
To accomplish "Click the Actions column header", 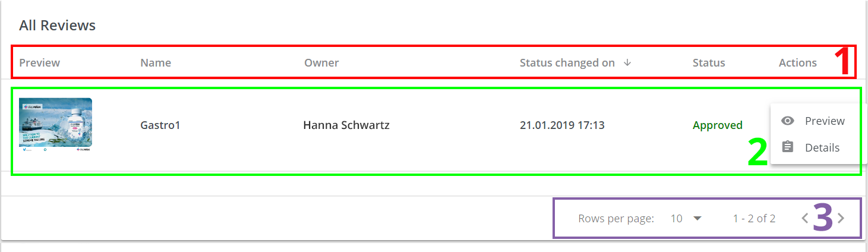I will coord(797,62).
